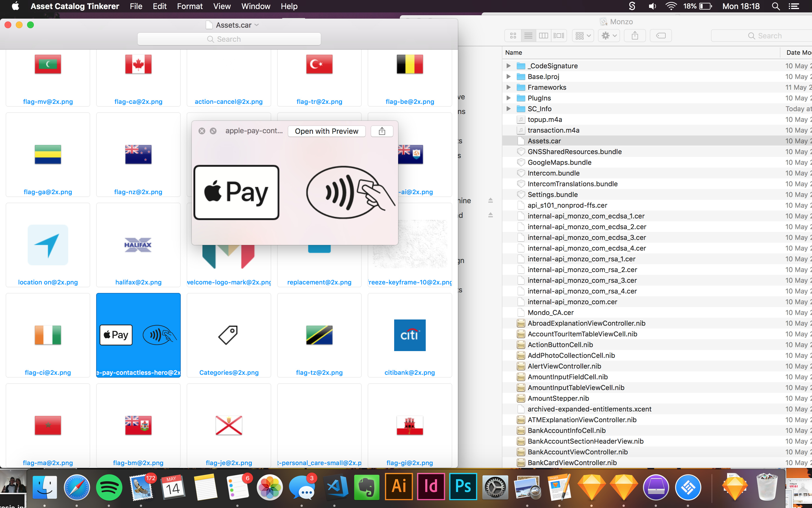Viewport: 812px width, 508px height.
Task: Expand the Base.lproj folder
Action: click(509, 76)
